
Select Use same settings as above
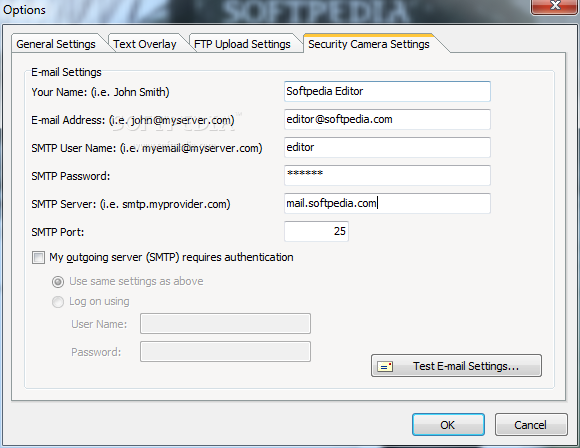pyautogui.click(x=58, y=282)
